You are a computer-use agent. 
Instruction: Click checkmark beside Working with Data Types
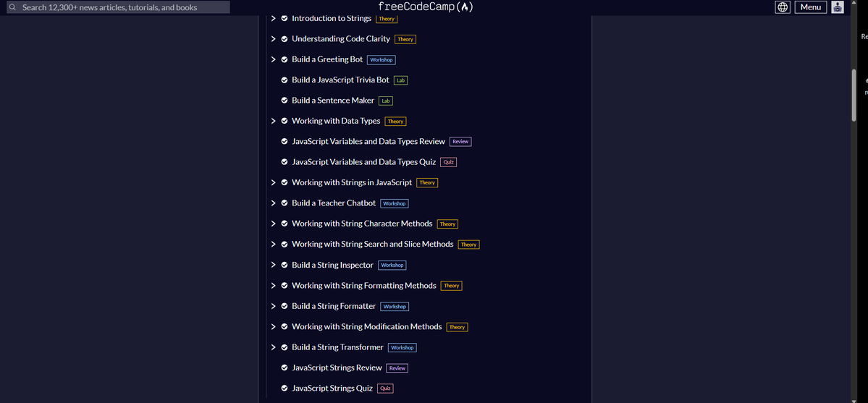(285, 121)
